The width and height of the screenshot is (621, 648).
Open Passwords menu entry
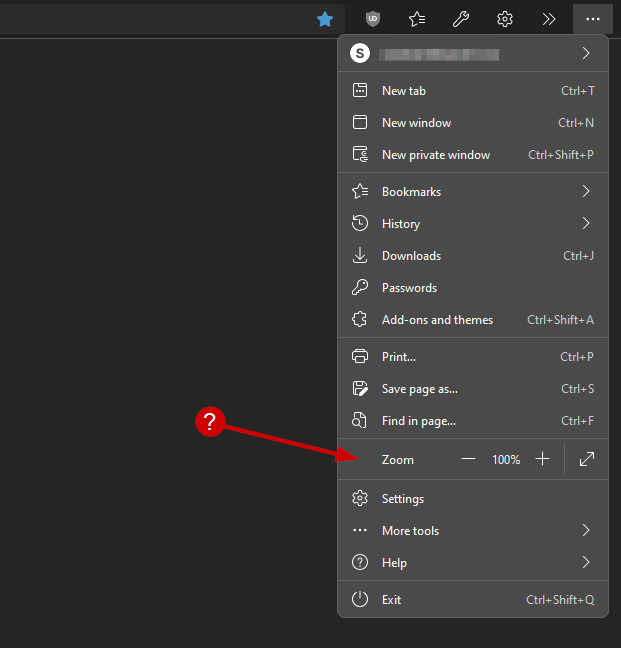click(473, 288)
